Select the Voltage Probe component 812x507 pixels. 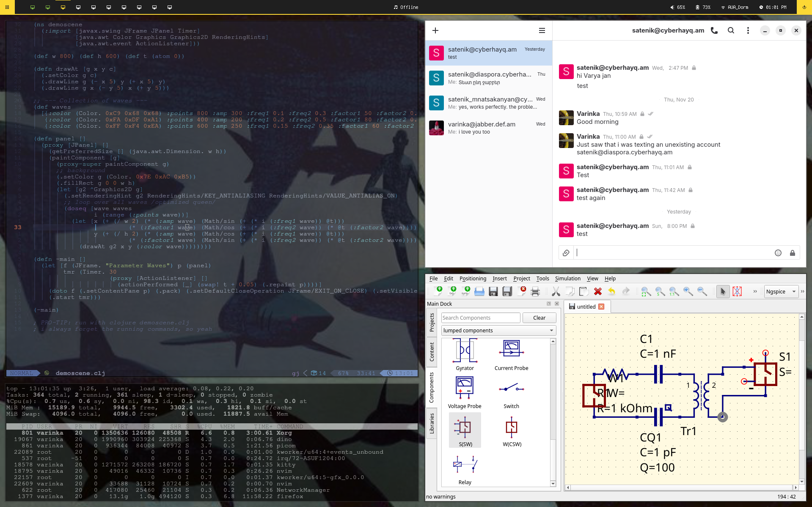pos(465,393)
